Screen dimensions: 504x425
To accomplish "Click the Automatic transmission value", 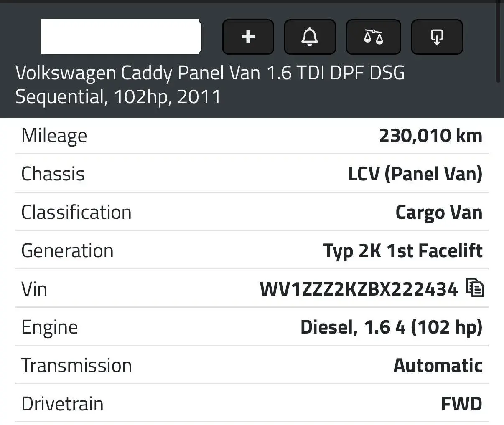I will pyautogui.click(x=438, y=366).
